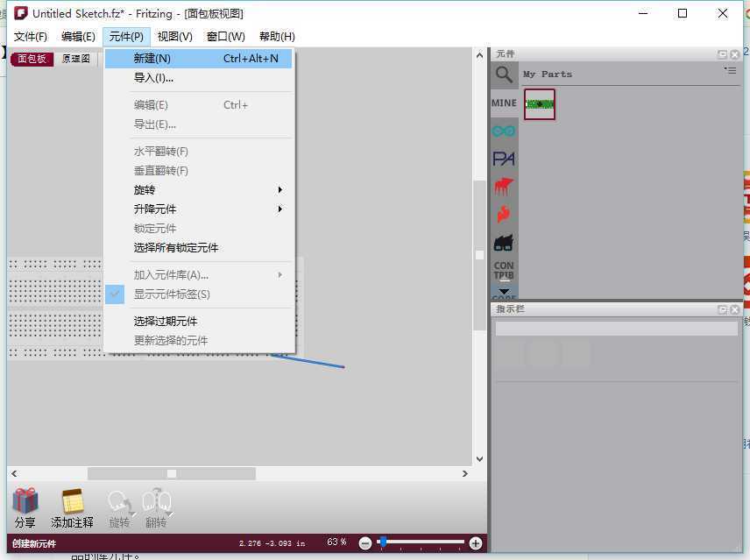
Task: Expand more parts bins with down arrow
Action: [x=504, y=291]
